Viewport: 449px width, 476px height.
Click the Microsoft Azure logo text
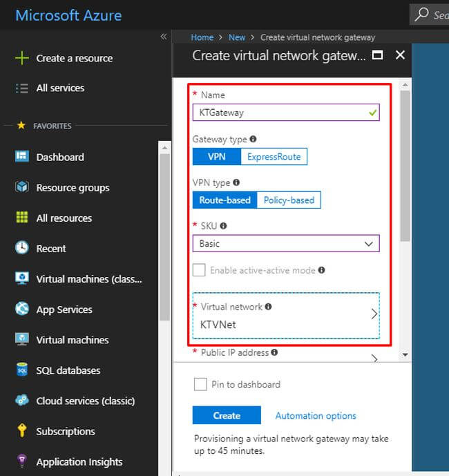coord(68,15)
